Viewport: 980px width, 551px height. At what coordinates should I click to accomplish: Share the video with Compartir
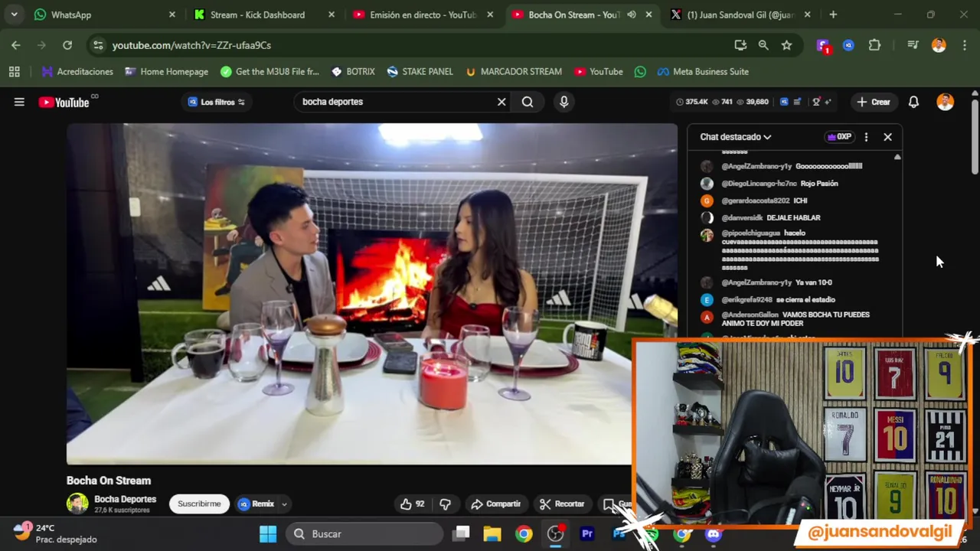[495, 504]
